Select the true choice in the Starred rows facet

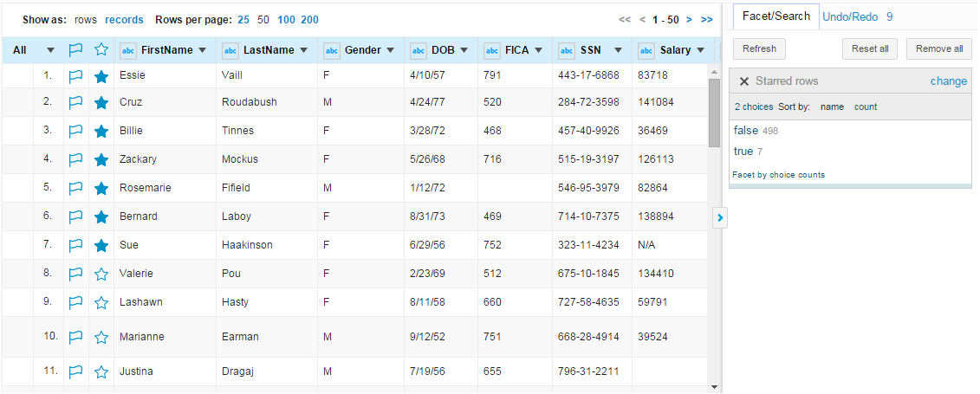click(743, 152)
